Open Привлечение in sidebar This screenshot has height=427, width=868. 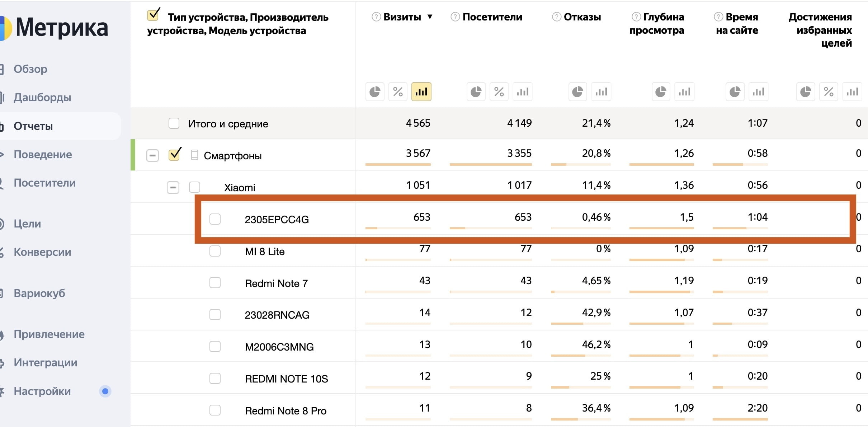49,334
